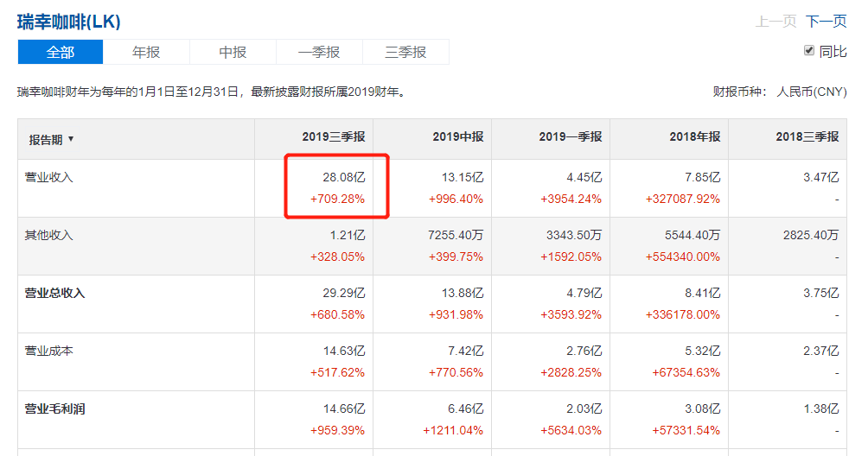Click the 瑞幸咖啡(LK) title
This screenshot has width=868, height=456.
[x=68, y=22]
